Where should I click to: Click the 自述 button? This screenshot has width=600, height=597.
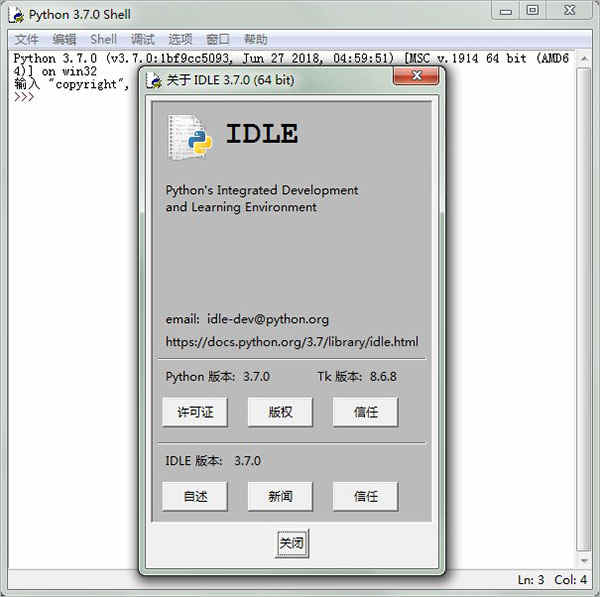[x=195, y=496]
